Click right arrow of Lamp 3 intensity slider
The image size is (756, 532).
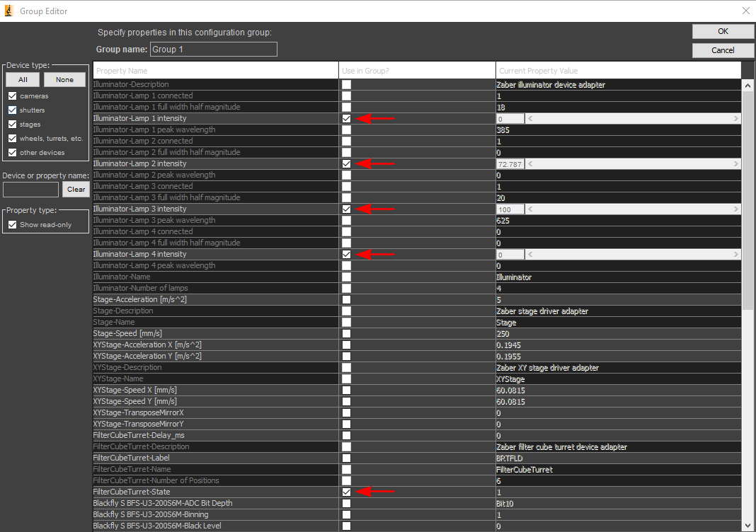pos(735,209)
